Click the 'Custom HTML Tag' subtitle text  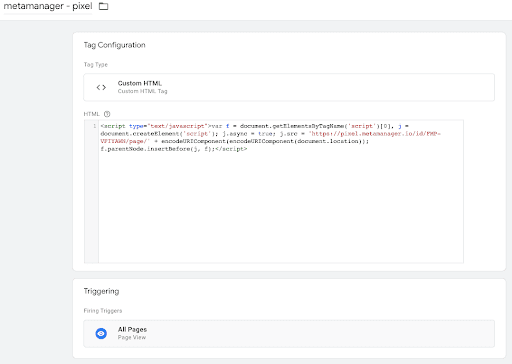[142, 91]
